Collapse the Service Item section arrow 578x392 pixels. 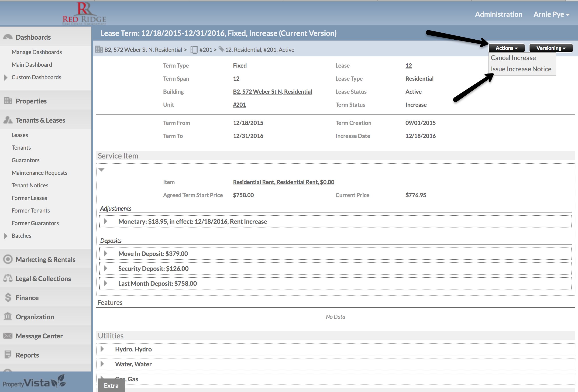101,170
